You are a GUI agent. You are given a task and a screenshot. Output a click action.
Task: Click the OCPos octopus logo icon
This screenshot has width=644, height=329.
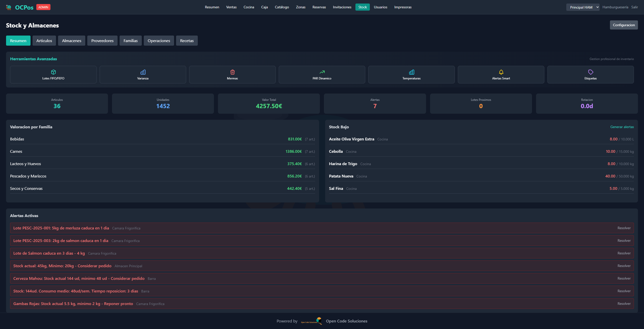pos(9,7)
